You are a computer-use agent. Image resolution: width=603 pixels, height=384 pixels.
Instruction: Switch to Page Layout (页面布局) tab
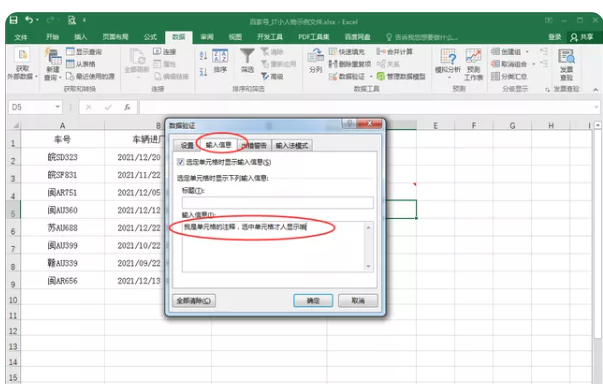pos(115,37)
